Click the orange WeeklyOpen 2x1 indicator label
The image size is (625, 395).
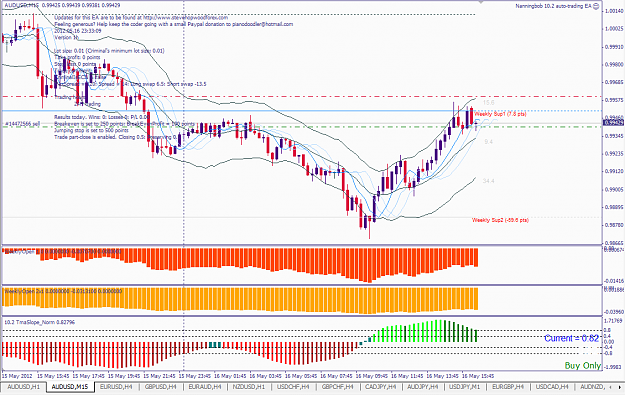(63, 291)
